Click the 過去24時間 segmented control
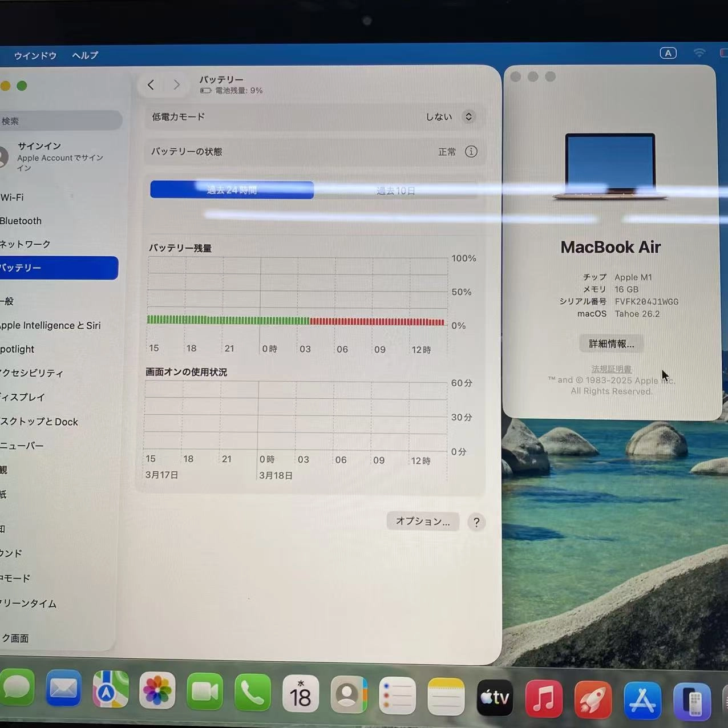The height and width of the screenshot is (728, 728). pyautogui.click(x=231, y=189)
